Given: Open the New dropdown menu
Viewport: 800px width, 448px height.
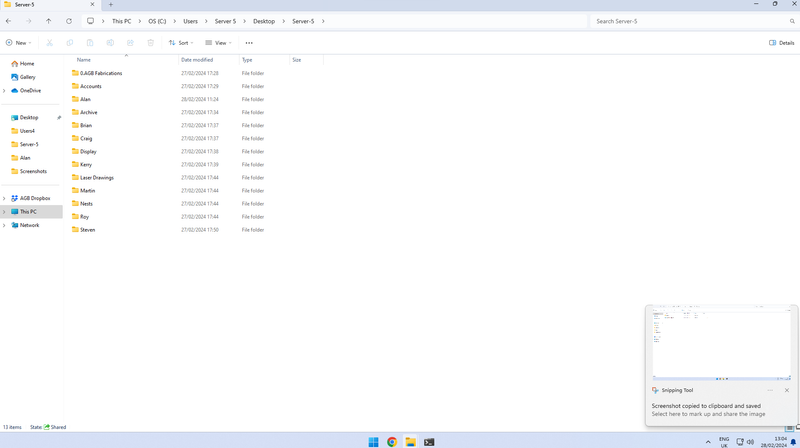Looking at the screenshot, I should [x=19, y=43].
